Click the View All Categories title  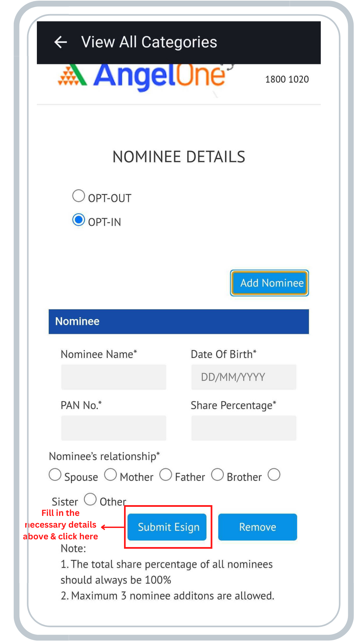149,42
